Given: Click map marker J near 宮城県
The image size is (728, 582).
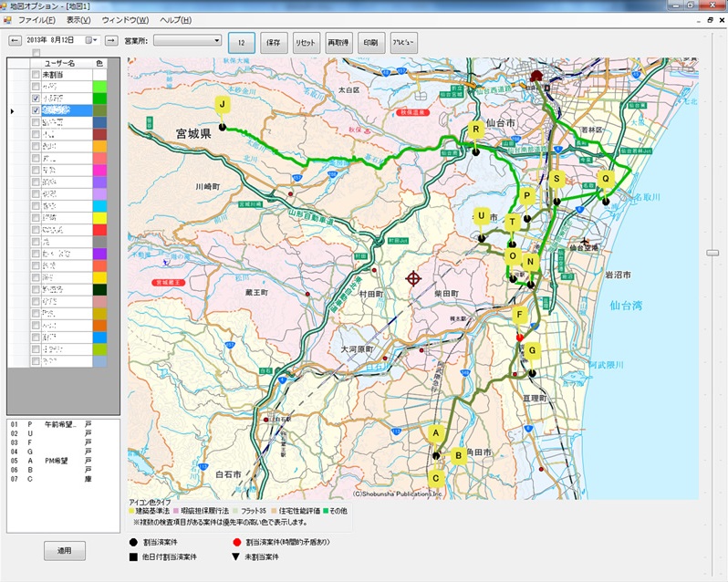Looking at the screenshot, I should 221,106.
